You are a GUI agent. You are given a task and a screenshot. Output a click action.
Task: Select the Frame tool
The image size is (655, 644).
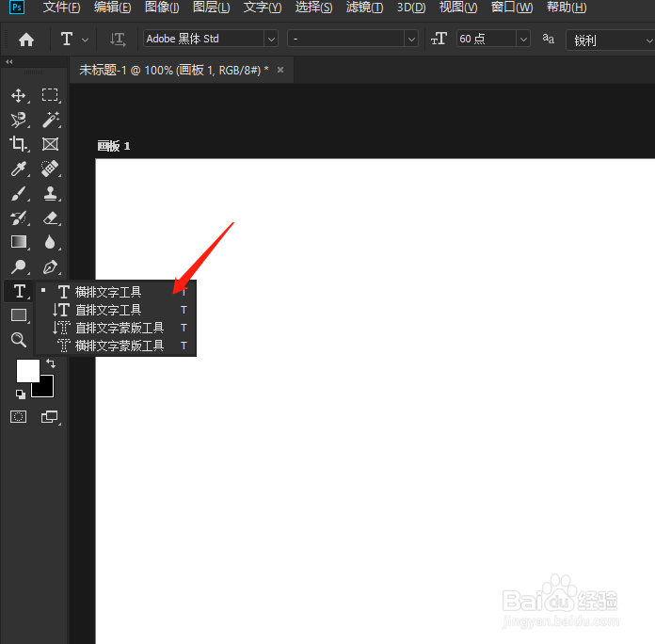pos(50,144)
